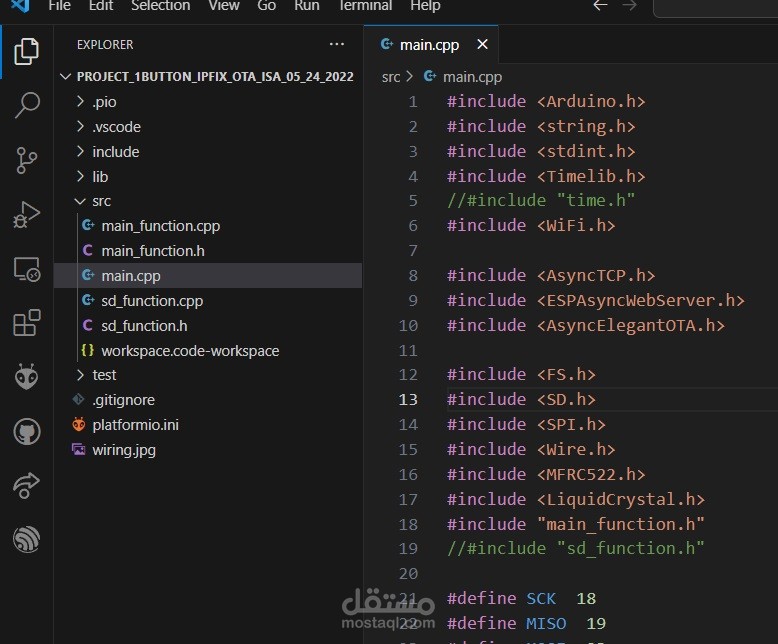Open the Search view in activity bar
The image size is (778, 644).
tap(26, 105)
